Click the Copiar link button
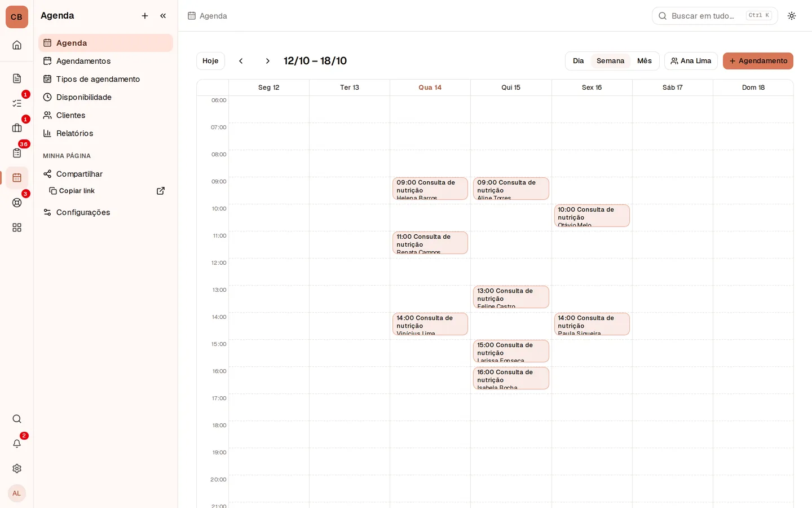 [72, 191]
